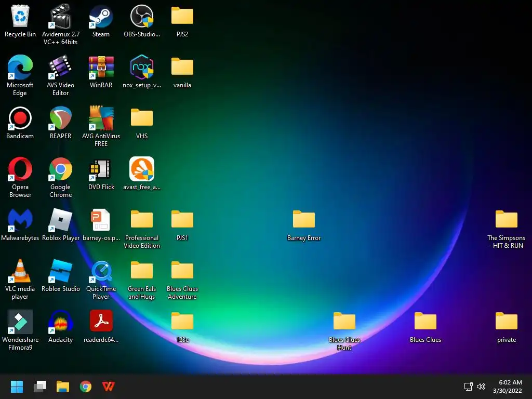Image resolution: width=532 pixels, height=399 pixels.
Task: Open the clock showing 6:02 AM
Action: pyautogui.click(x=507, y=387)
